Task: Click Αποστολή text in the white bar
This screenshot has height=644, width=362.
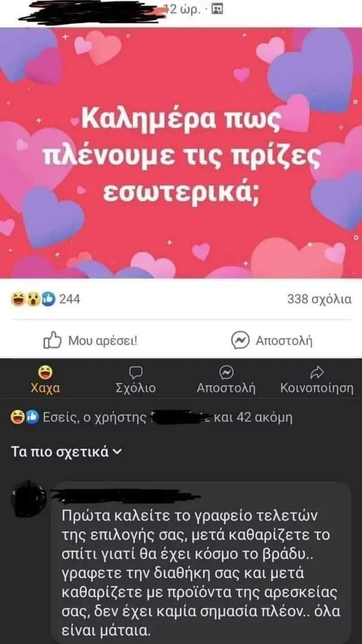Action: click(284, 341)
